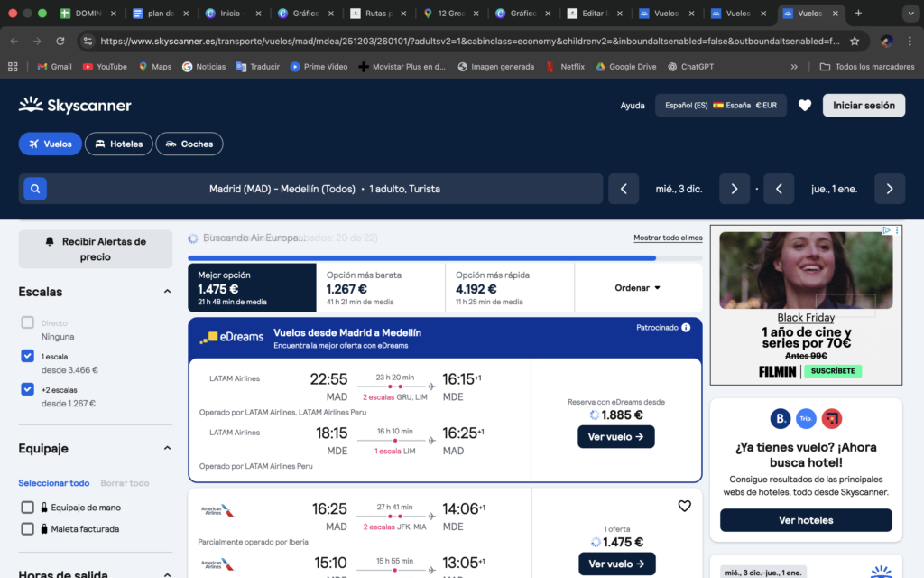Switch to the Hoteles tab
The width and height of the screenshot is (924, 578).
(x=118, y=144)
